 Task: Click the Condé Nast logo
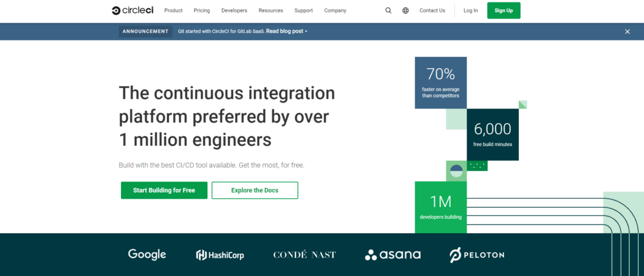pyautogui.click(x=304, y=255)
